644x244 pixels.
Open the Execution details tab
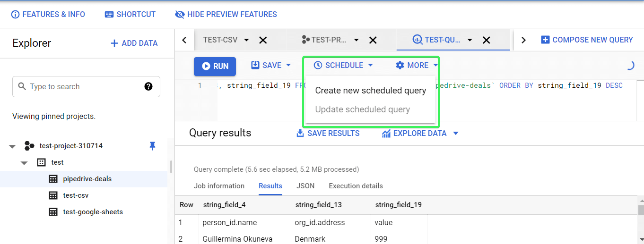(x=356, y=186)
